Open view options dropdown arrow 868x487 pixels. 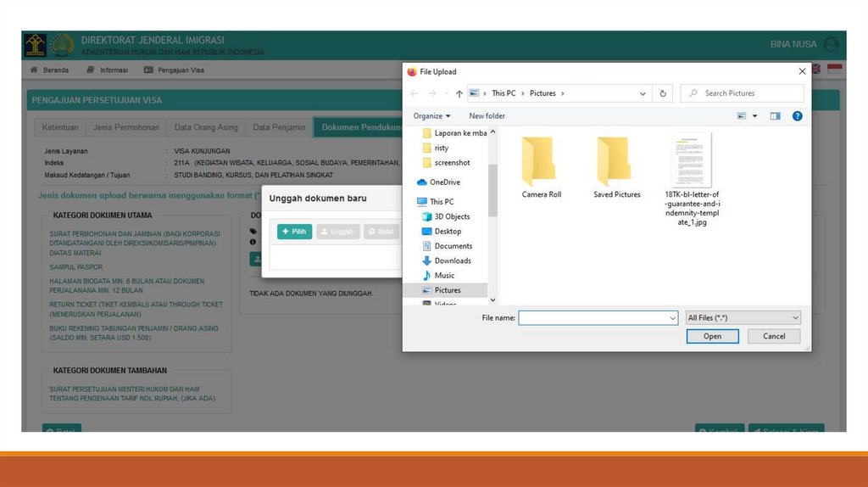coord(754,115)
